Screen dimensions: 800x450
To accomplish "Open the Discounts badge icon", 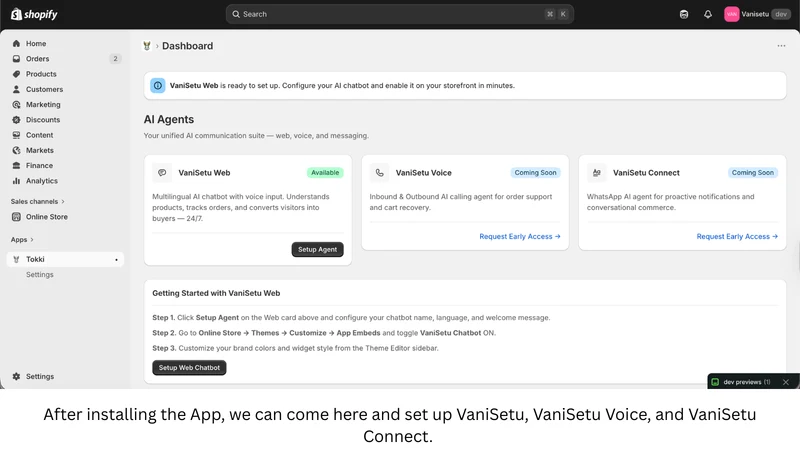I will coord(16,120).
